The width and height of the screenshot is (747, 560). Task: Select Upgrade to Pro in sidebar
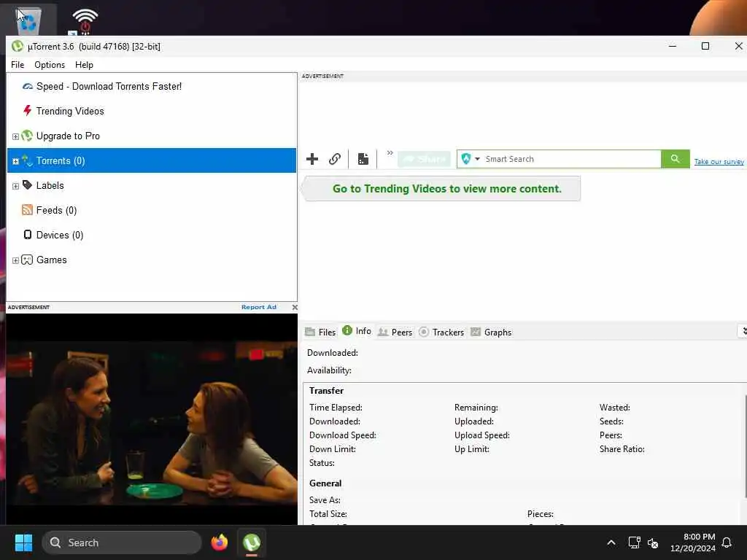click(x=68, y=136)
